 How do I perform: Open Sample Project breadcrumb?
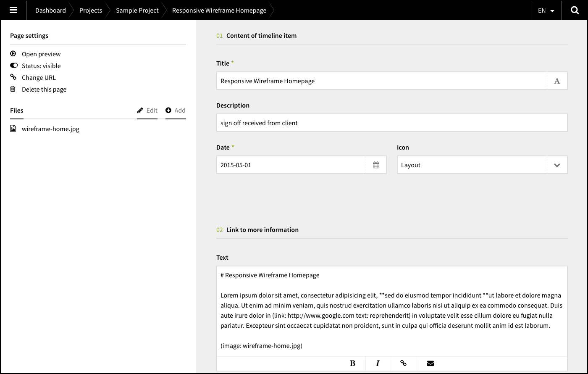pos(137,11)
